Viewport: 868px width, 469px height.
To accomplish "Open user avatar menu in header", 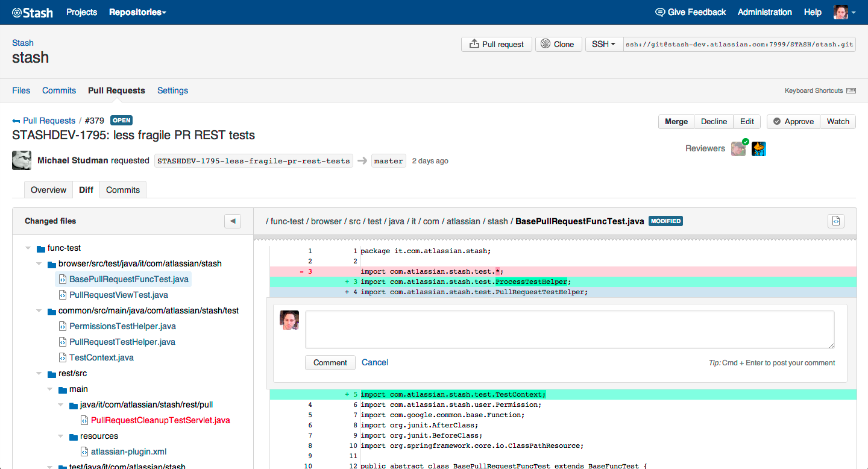I will (x=844, y=12).
